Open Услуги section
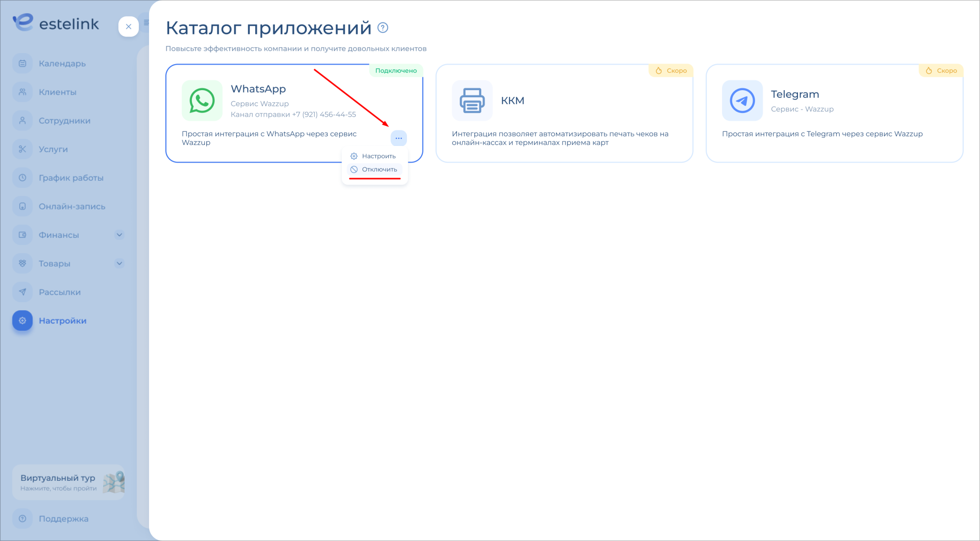This screenshot has height=541, width=980. [x=53, y=149]
